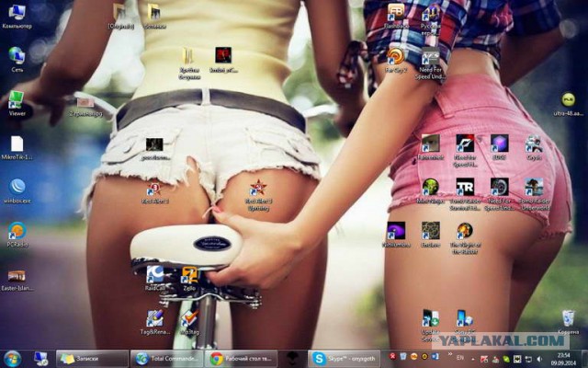The height and width of the screenshot is (368, 588).
Task: Open the FB Flashback shortcut
Action: tap(396, 17)
